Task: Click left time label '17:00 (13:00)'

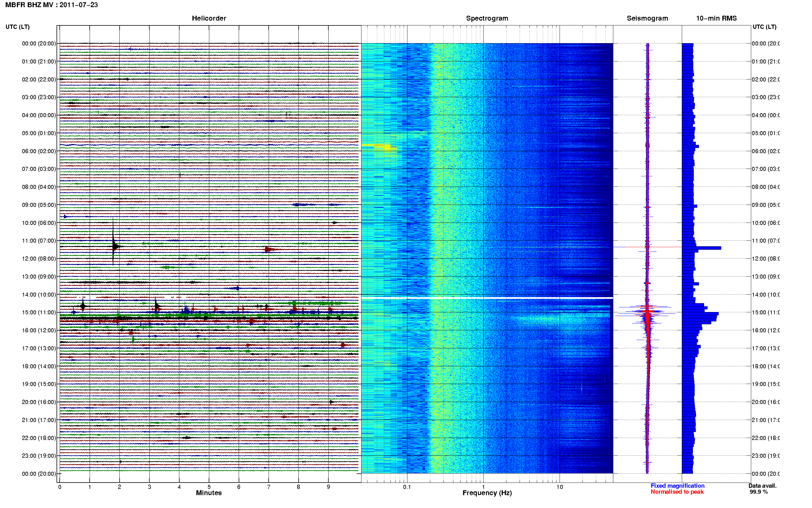Action: point(39,348)
